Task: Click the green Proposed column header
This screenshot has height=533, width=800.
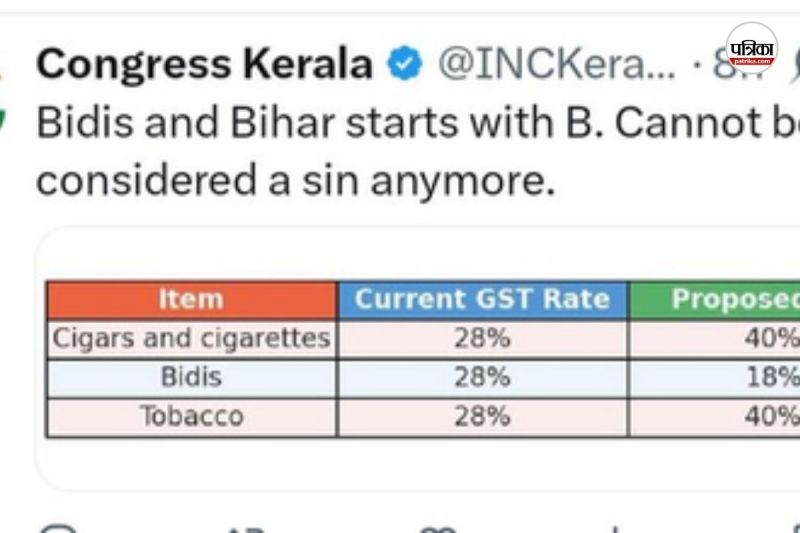Action: [735, 299]
